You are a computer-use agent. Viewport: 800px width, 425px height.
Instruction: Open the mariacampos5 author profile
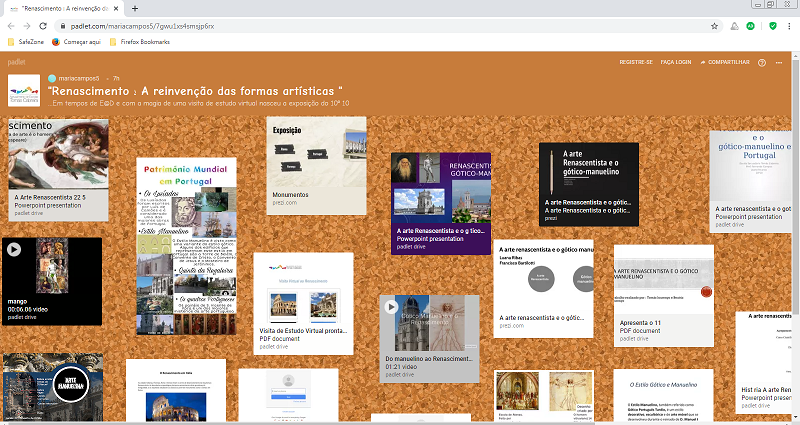73,79
